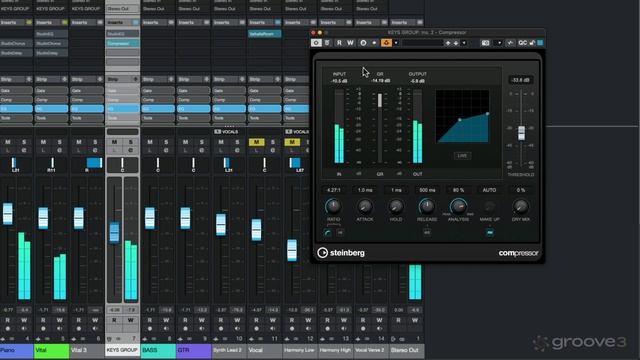Open preset browser dropdown arrow in Compressor header

[464, 43]
